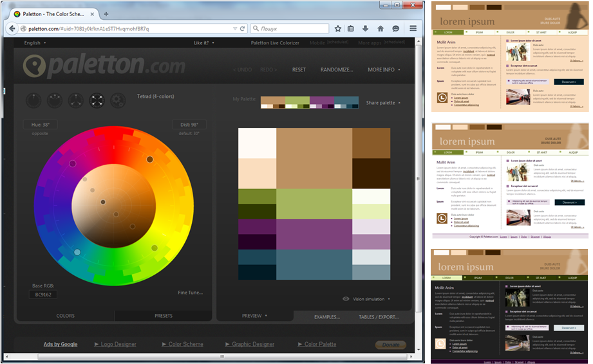The width and height of the screenshot is (593, 364).
Task: Select the Adjacent colors (3-color) mode icon
Action: 55,100
